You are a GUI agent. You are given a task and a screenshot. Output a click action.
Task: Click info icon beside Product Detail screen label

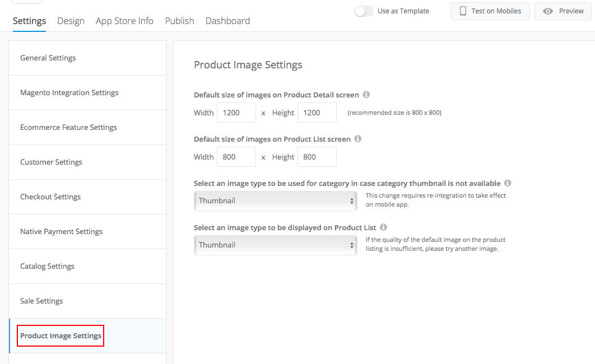tap(366, 95)
